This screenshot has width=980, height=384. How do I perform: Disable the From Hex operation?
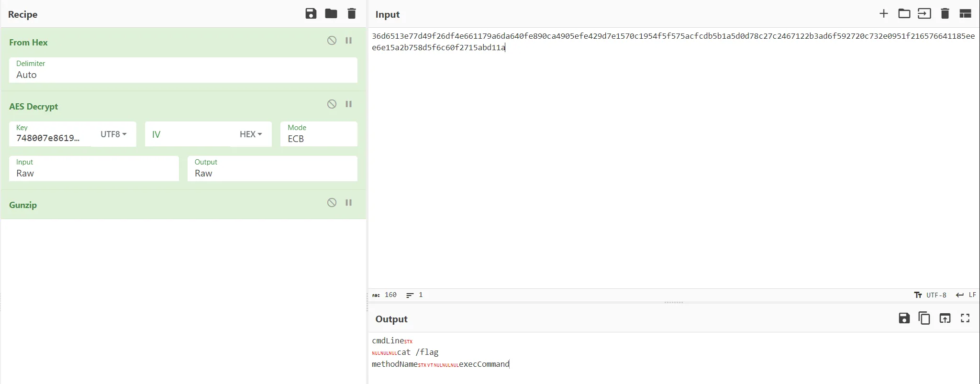tap(332, 41)
